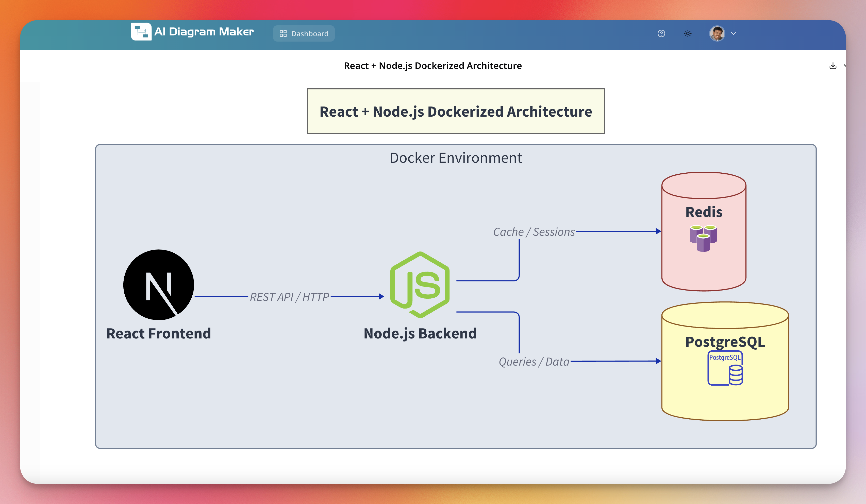The width and height of the screenshot is (866, 504).
Task: Toggle light/dark theme with the sun icon
Action: click(688, 33)
